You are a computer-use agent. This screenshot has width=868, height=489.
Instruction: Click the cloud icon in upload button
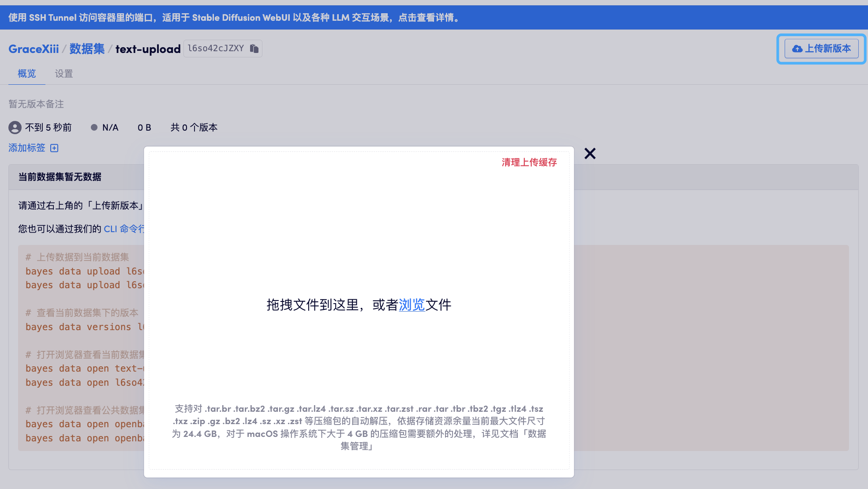[797, 49]
